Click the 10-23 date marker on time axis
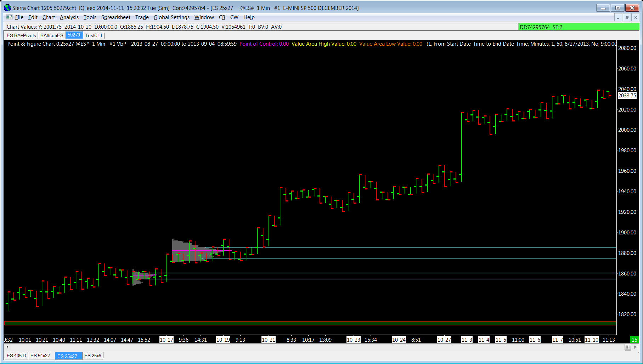Viewport: 643px width, 364px height. [x=354, y=340]
